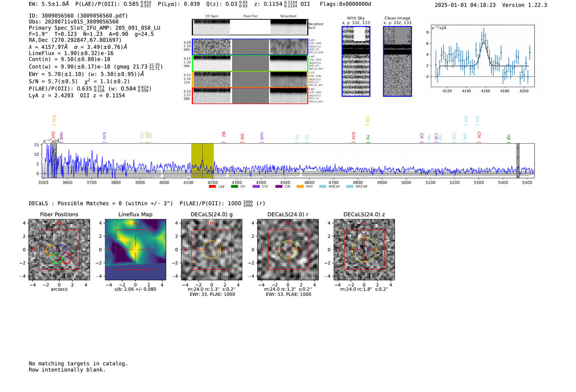Click the Lyα red legend swatch
The width and height of the screenshot is (576, 392).
(x=212, y=186)
